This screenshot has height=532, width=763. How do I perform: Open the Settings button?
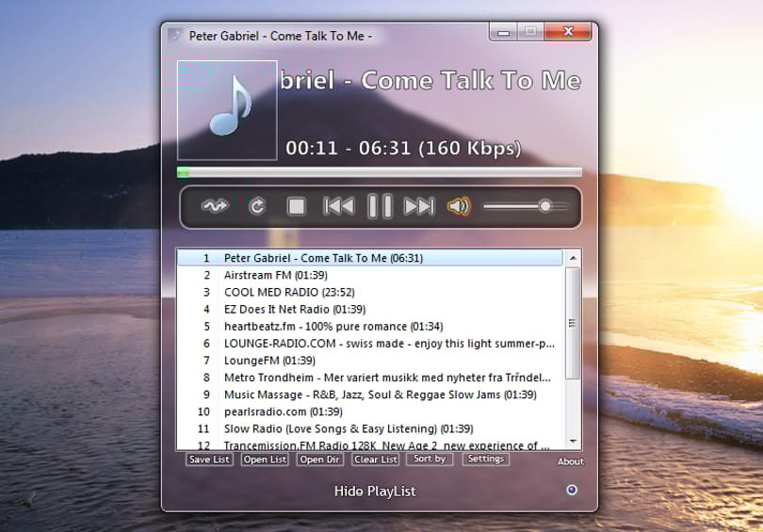click(486, 459)
